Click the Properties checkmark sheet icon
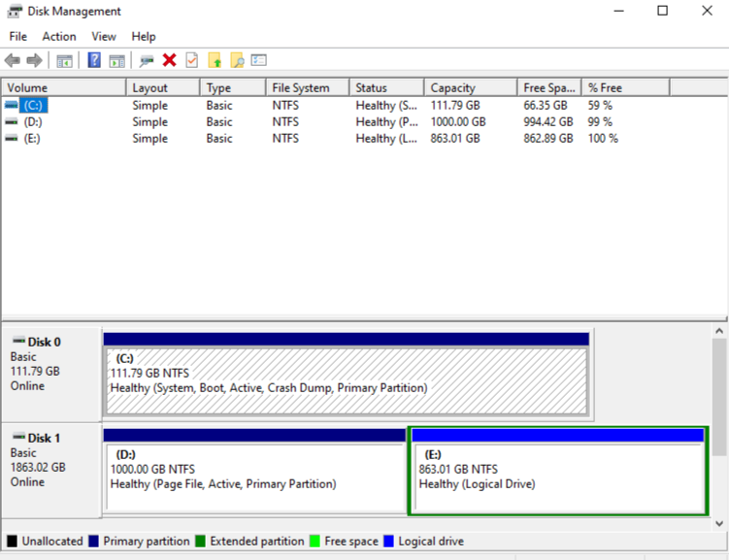 191,60
